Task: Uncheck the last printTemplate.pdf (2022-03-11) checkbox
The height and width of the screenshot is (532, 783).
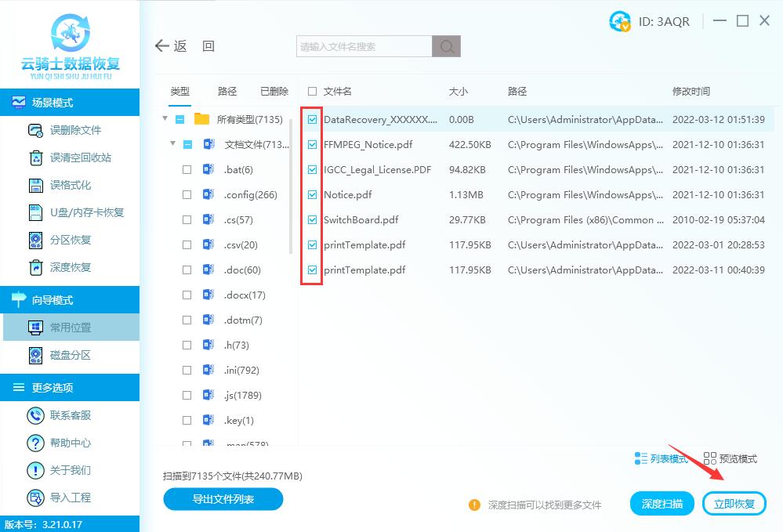Action: pos(312,270)
